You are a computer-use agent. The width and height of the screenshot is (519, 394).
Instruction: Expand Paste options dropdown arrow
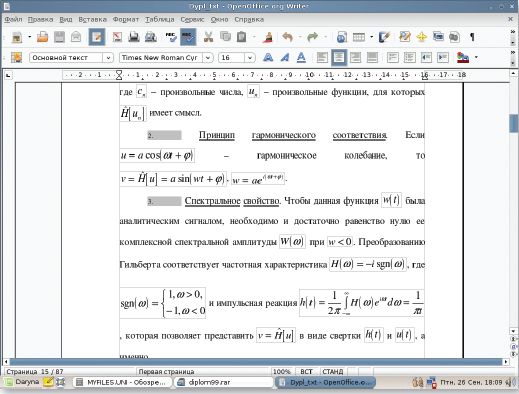[x=254, y=37]
